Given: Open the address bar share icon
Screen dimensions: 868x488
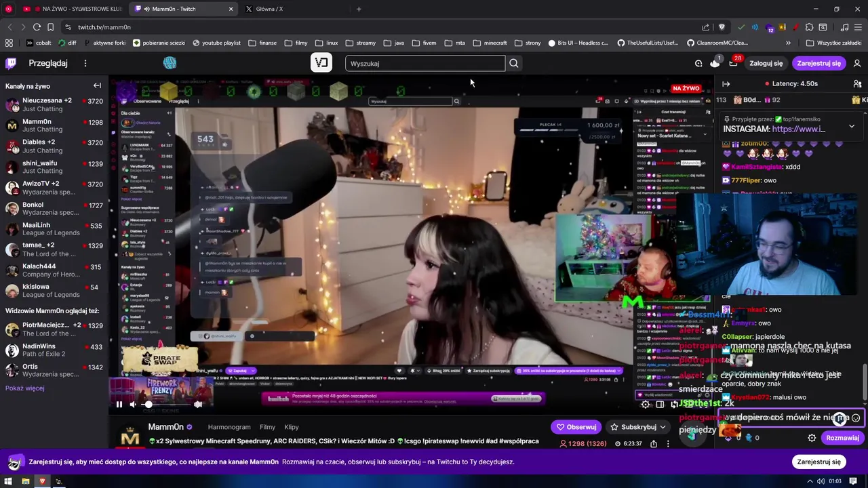Looking at the screenshot, I should tap(706, 27).
